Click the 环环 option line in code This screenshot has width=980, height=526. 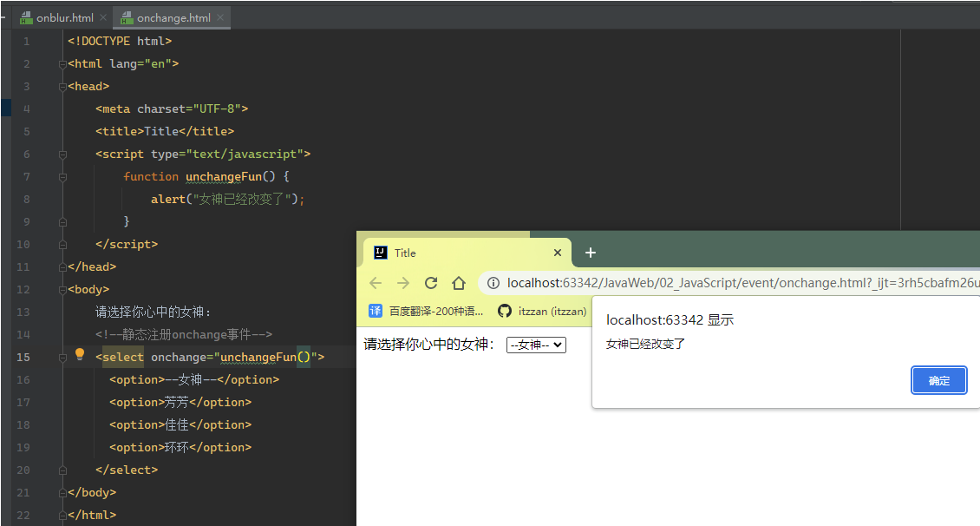pos(180,447)
